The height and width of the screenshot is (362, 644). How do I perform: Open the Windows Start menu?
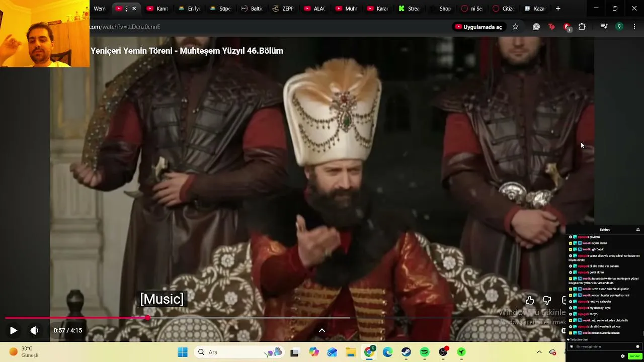coord(183,352)
